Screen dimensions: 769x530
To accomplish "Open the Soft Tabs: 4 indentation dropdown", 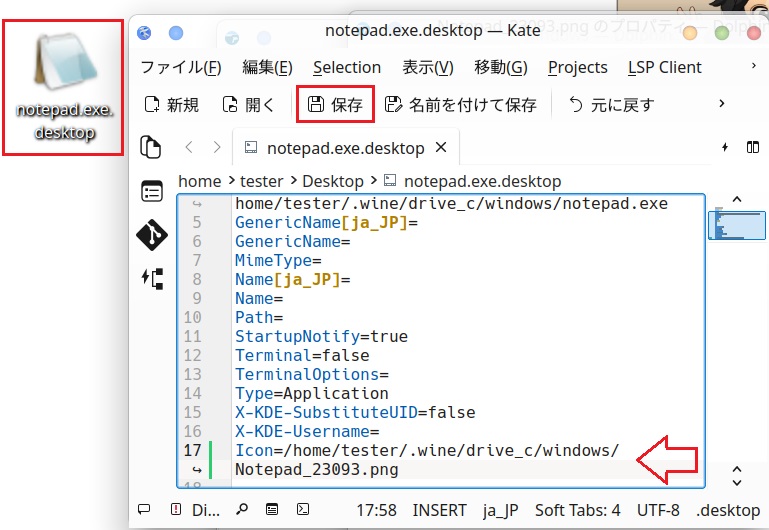I will click(577, 510).
